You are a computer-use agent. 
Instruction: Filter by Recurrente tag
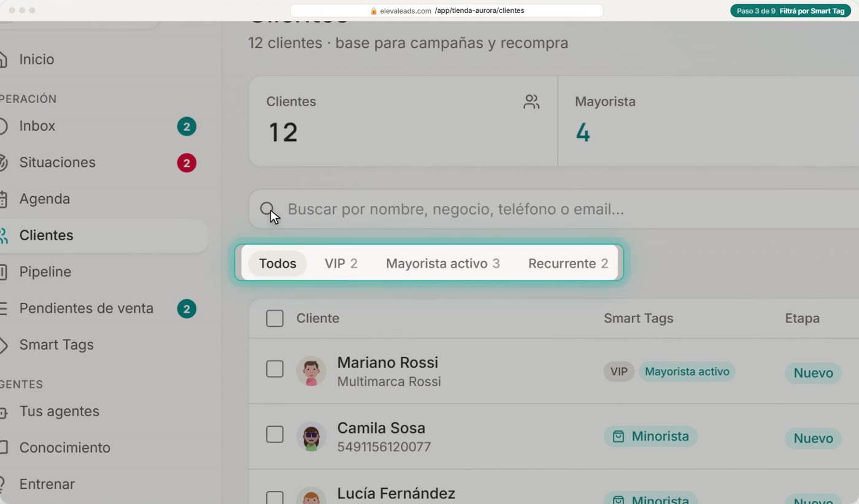[568, 264]
